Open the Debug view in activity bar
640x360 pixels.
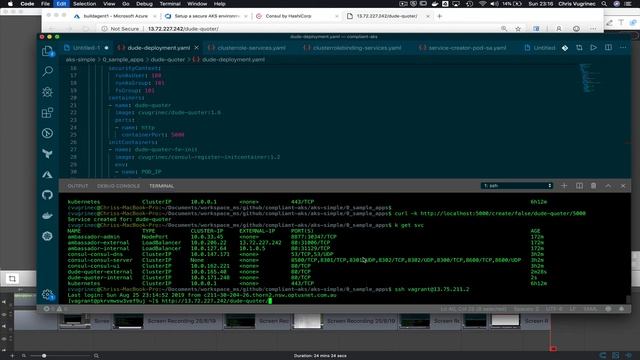[x=47, y=92]
